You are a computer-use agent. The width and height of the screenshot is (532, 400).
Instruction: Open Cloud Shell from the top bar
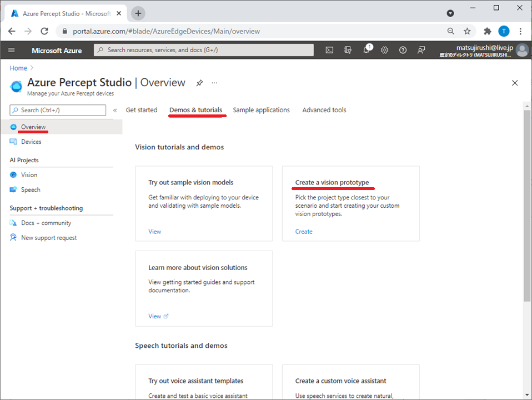point(329,50)
